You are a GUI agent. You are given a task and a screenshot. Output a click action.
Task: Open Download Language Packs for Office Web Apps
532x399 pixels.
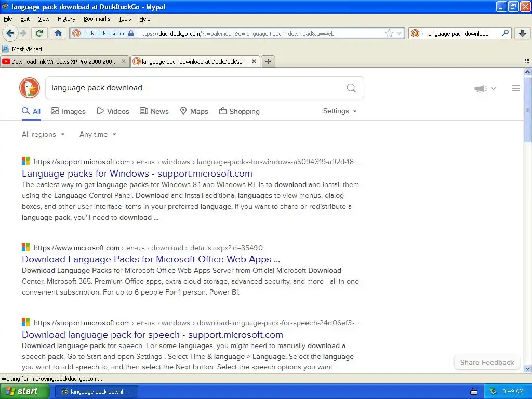tap(151, 259)
